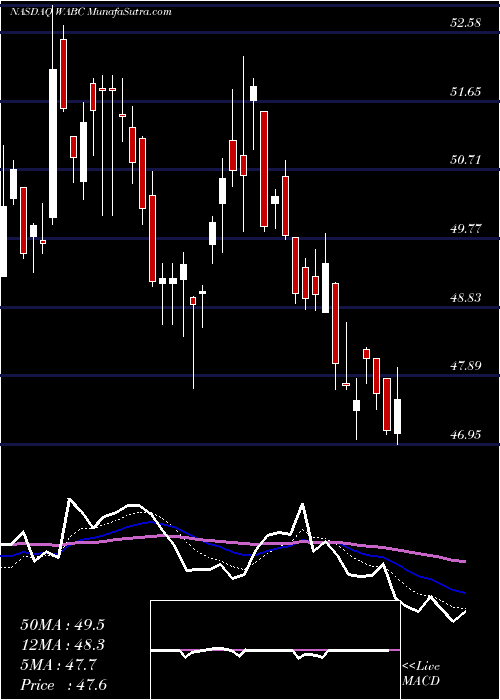Image resolution: width=500 pixels, height=700 pixels.
Task: Click the <<Live MACD label
Action: click(421, 674)
